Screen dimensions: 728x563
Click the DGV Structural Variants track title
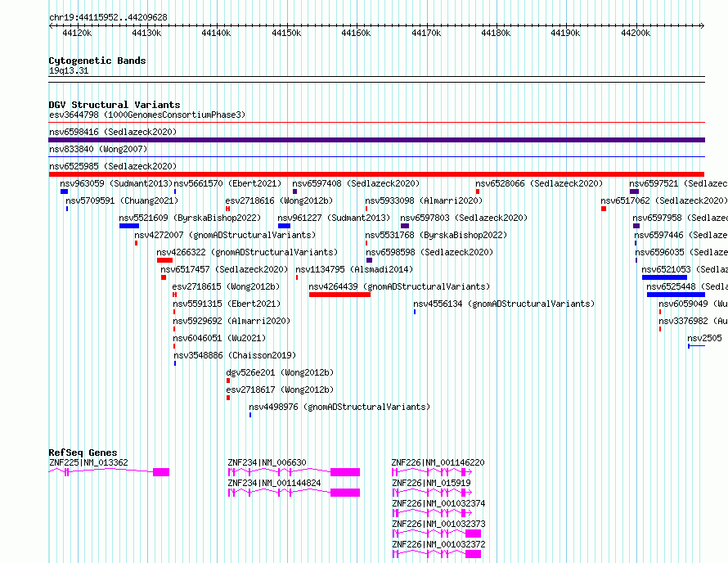point(115,105)
